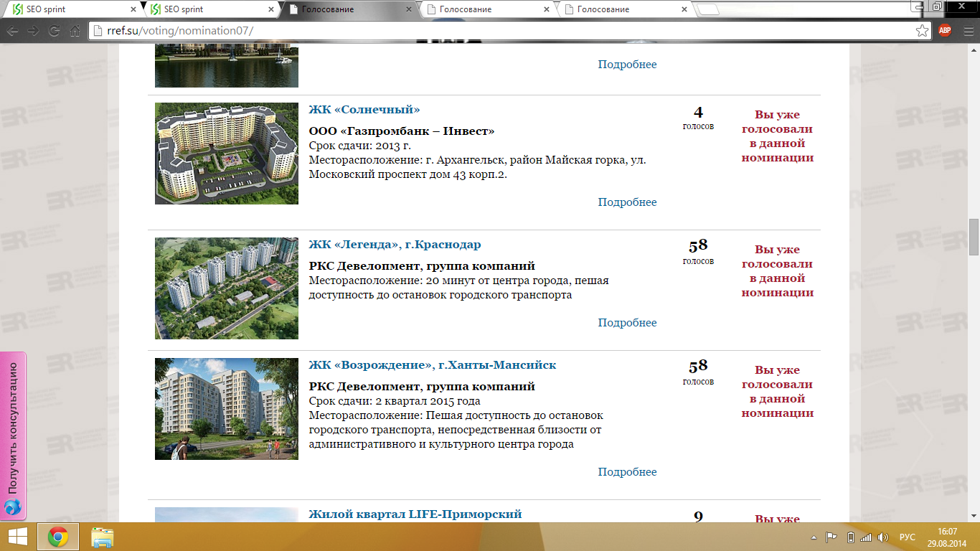
Task: Click the browser forward arrow
Action: [x=33, y=31]
